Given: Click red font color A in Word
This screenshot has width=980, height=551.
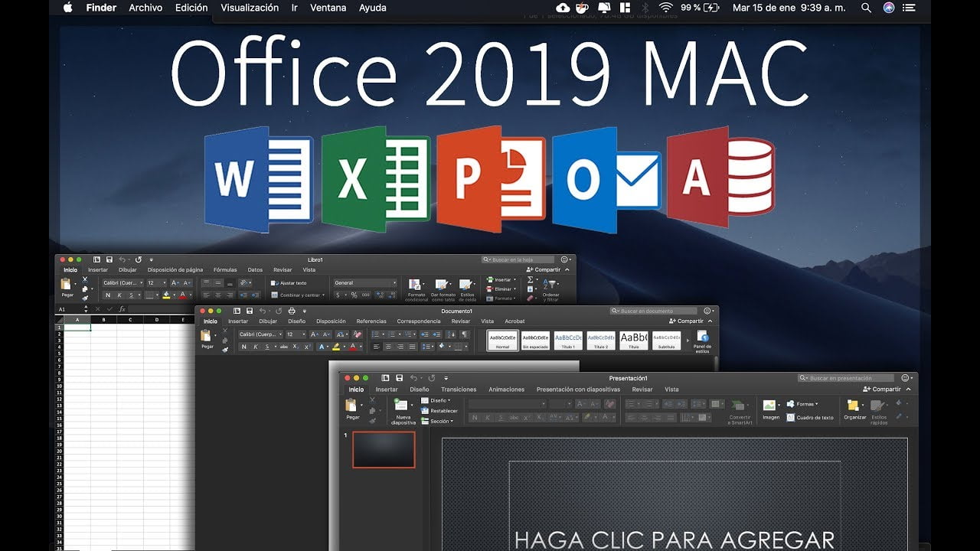Looking at the screenshot, I should (x=353, y=347).
